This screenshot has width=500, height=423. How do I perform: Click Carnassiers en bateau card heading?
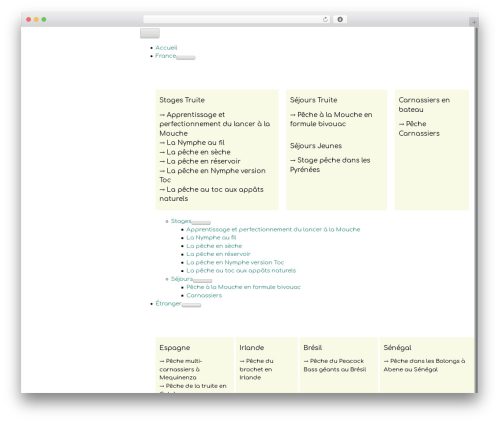pyautogui.click(x=424, y=105)
